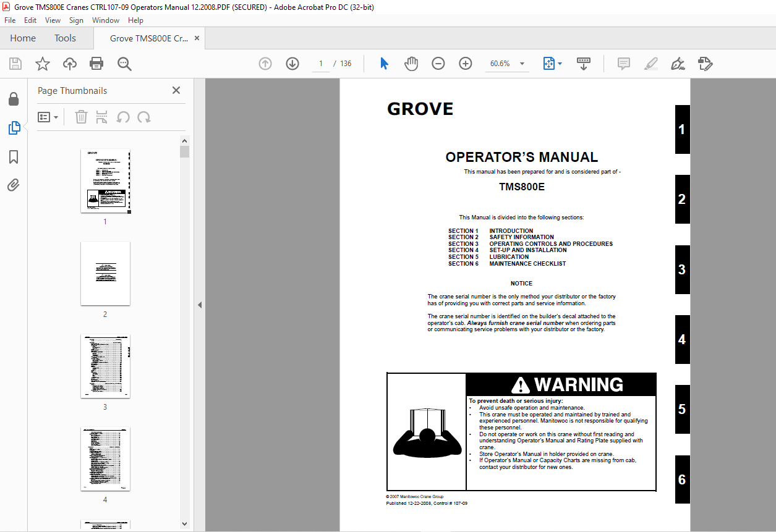Delete the selected page with the trash icon

tap(81, 117)
